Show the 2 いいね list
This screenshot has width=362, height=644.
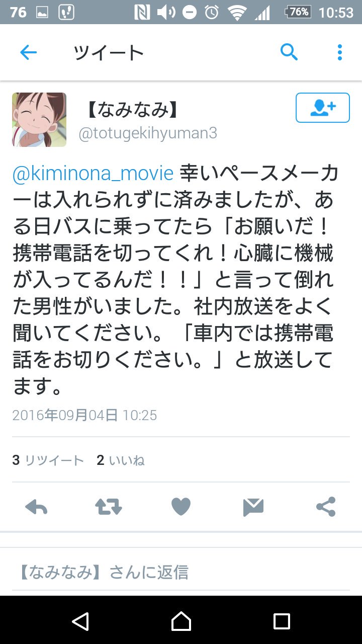121,460
